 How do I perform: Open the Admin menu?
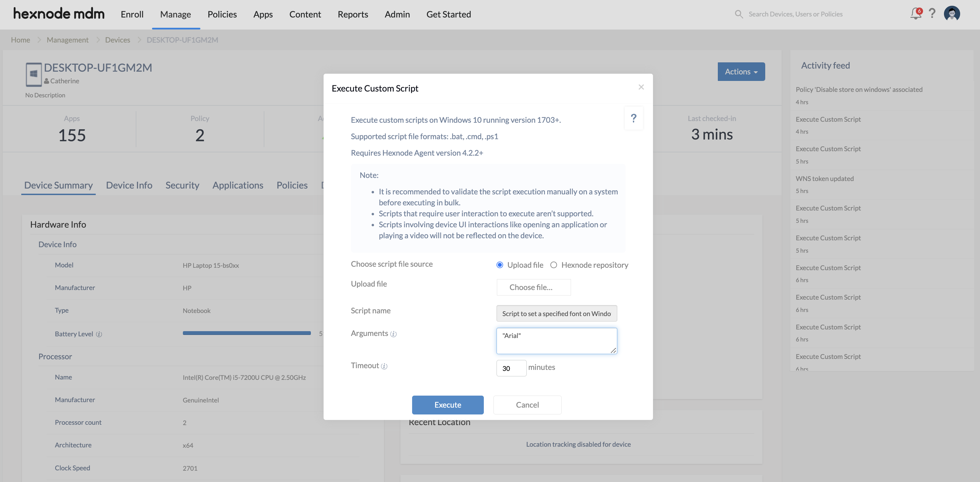[x=397, y=14]
